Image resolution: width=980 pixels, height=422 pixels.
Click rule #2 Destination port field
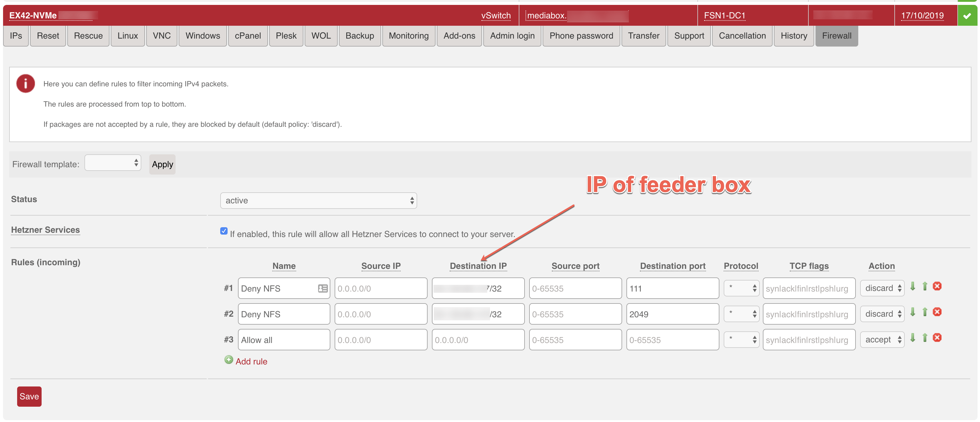pyautogui.click(x=672, y=314)
